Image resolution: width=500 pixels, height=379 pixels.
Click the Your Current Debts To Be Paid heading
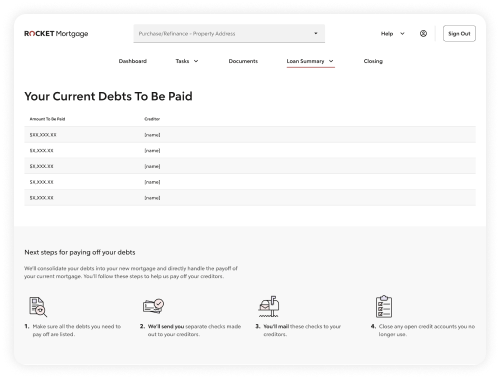[x=108, y=96]
